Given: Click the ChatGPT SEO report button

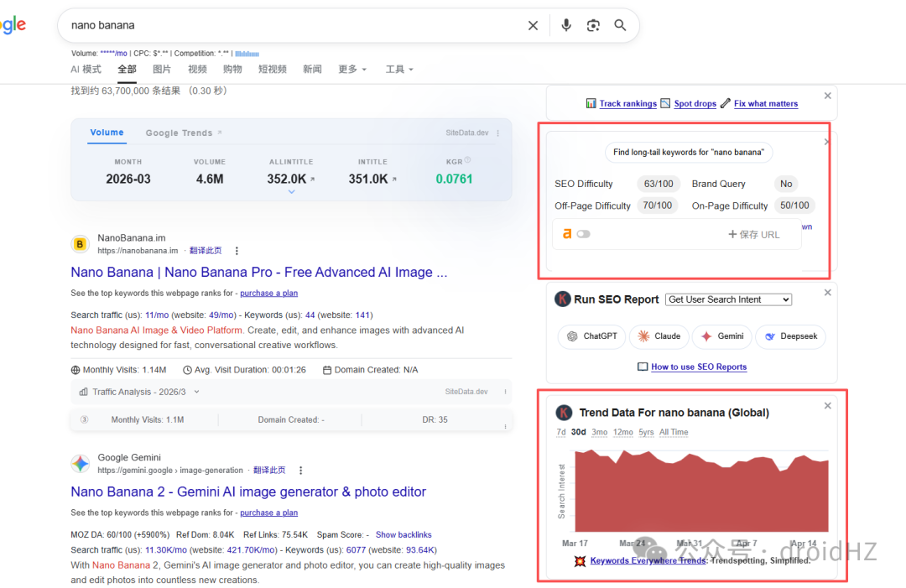Looking at the screenshot, I should point(591,336).
